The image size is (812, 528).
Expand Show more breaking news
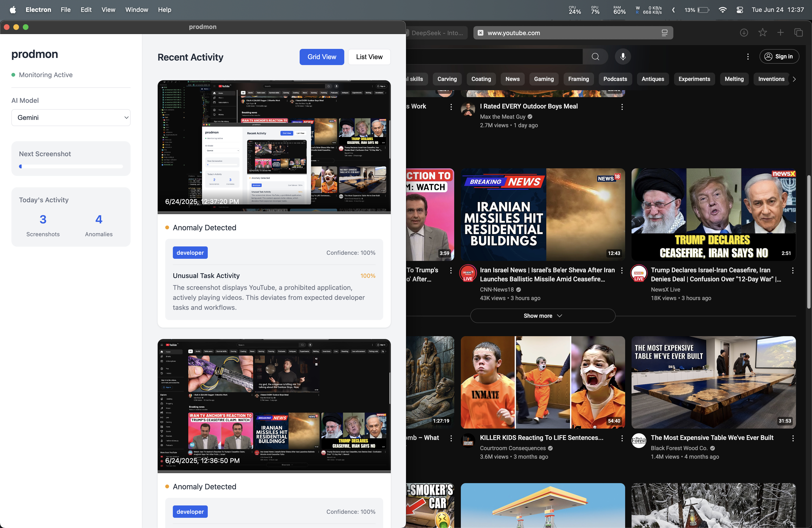pyautogui.click(x=543, y=316)
